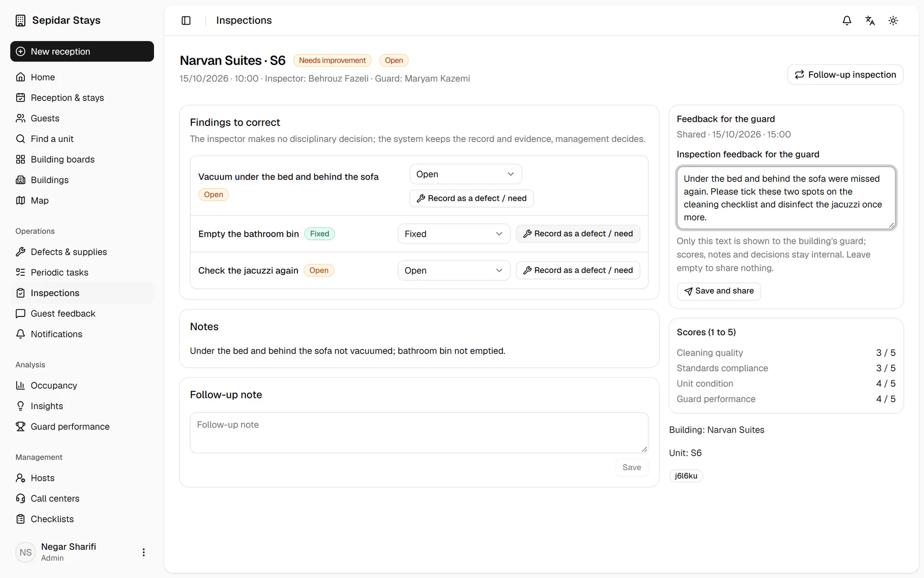Start a Follow-up inspection
The image size is (924, 578).
tap(845, 74)
